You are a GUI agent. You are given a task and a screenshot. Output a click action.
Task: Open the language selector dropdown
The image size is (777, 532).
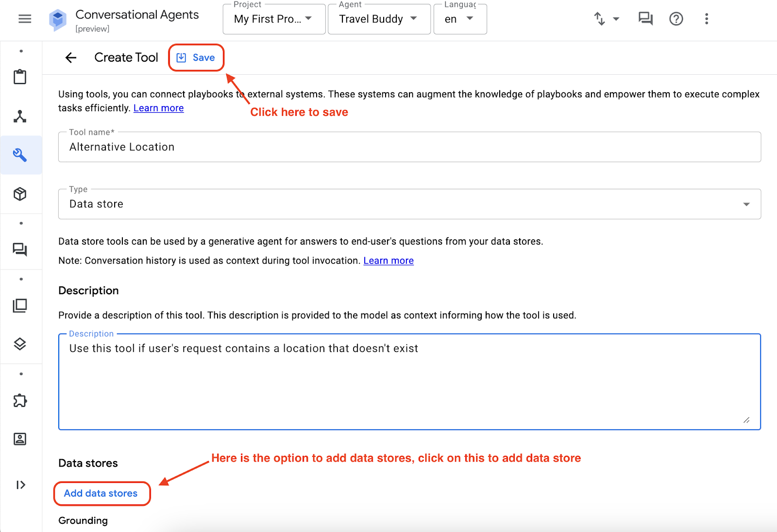pyautogui.click(x=459, y=19)
